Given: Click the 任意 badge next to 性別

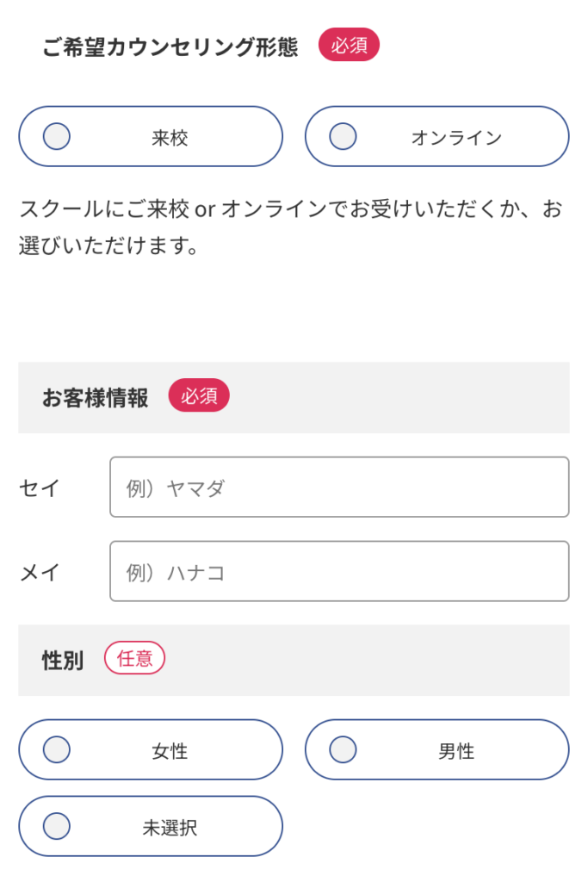Looking at the screenshot, I should (134, 657).
